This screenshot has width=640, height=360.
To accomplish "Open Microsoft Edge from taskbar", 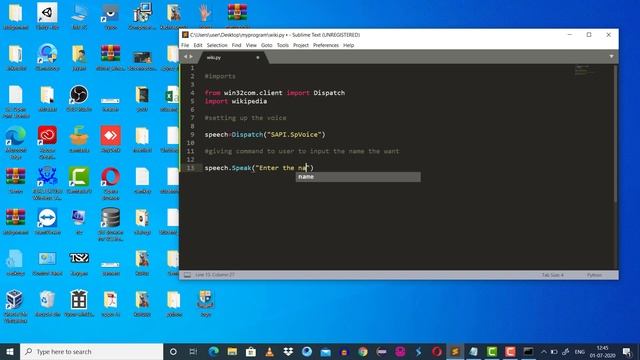I will [x=213, y=351].
